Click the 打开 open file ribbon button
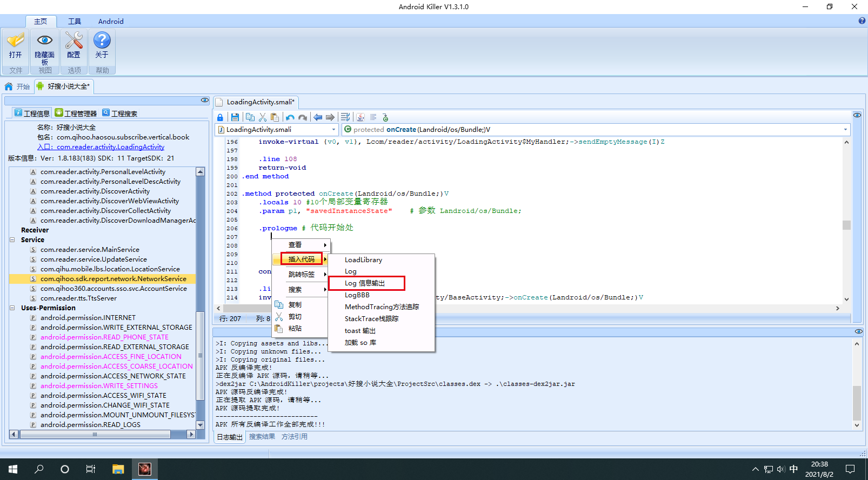 click(16, 48)
